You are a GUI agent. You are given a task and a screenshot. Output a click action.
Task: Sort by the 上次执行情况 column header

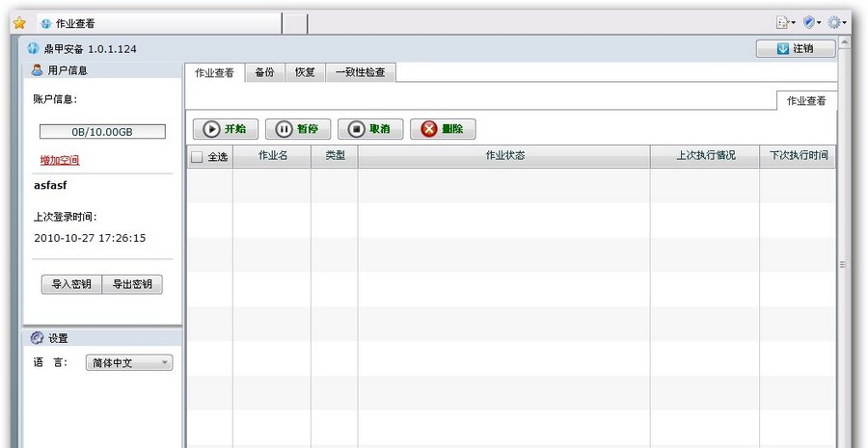[x=705, y=156]
